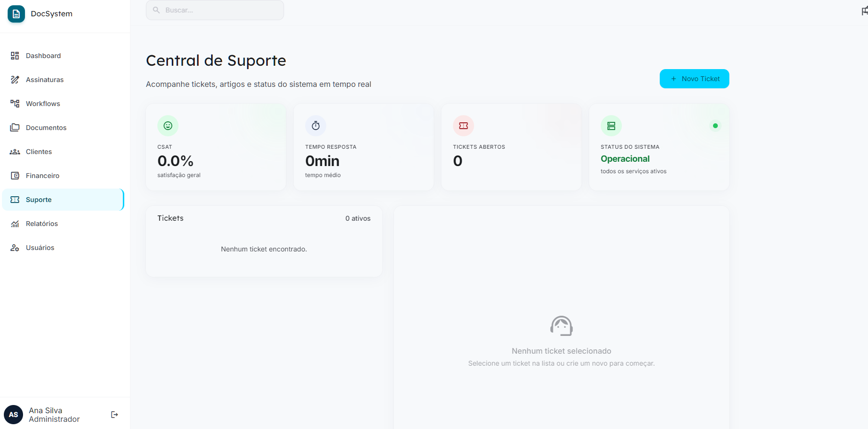Viewport: 868px width, 429px height.
Task: Select Financeiro in the sidebar
Action: point(63,176)
